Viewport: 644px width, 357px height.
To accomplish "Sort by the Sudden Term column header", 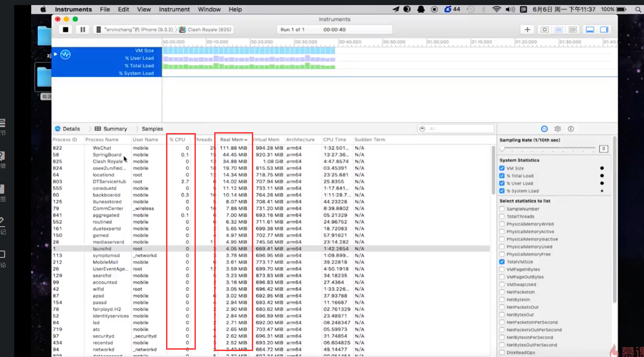I will point(370,139).
